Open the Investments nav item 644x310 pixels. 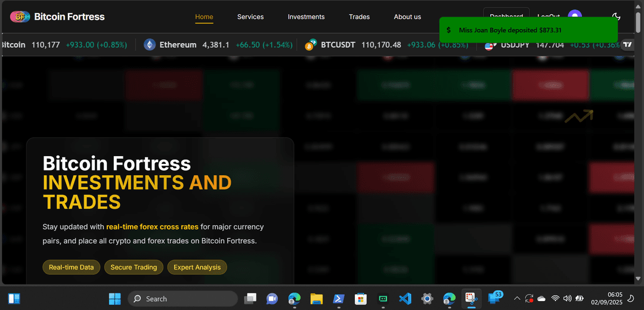pos(306,17)
